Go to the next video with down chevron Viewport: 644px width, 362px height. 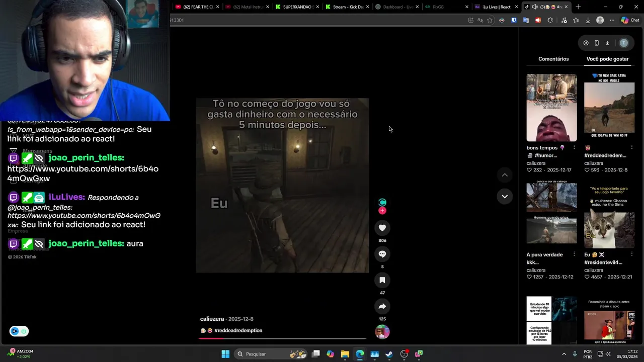tap(505, 196)
